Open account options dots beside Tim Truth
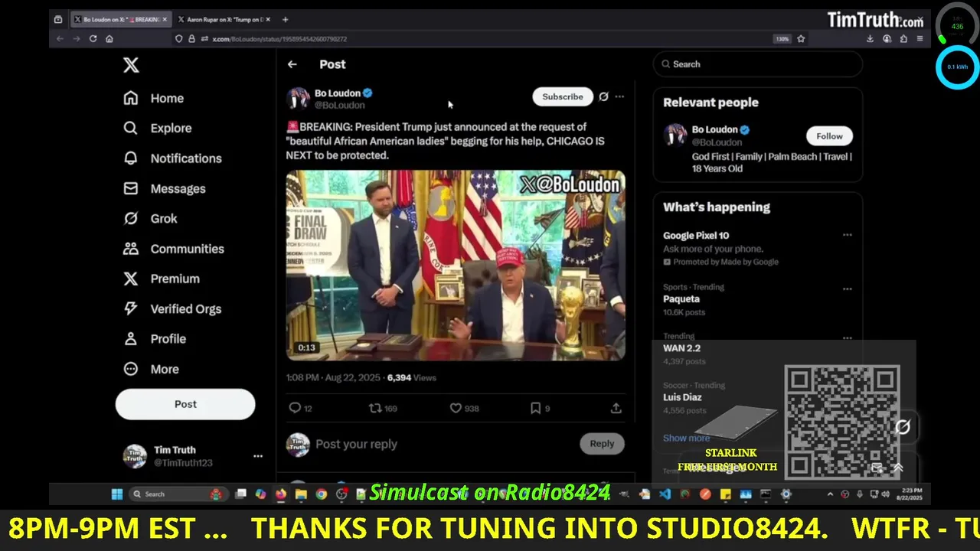This screenshot has width=980, height=551. tap(258, 456)
